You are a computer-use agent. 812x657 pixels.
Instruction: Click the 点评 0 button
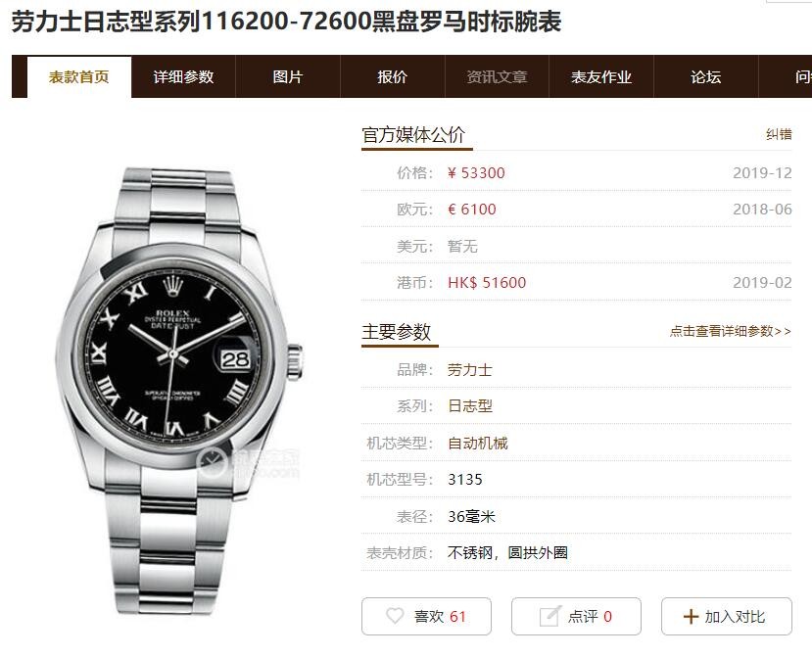(576, 616)
